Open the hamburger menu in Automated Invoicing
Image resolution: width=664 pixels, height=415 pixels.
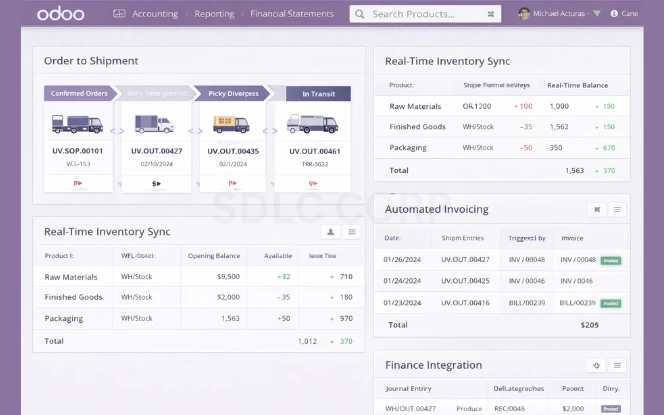(x=617, y=209)
